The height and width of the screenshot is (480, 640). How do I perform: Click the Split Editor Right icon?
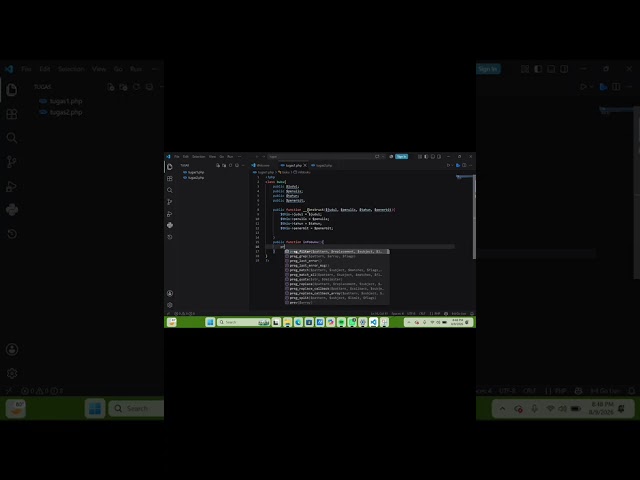pos(464,165)
